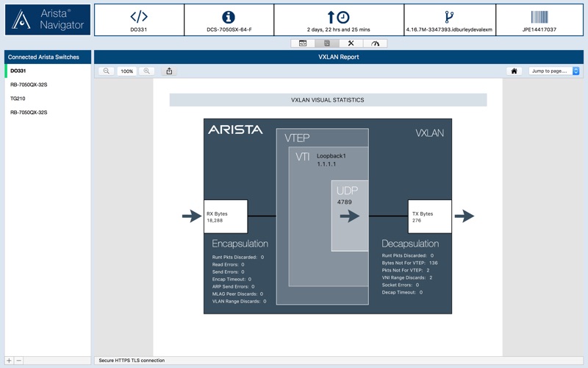The image size is (588, 368).
Task: Click the MLAG Peer Discards row
Action: click(237, 294)
